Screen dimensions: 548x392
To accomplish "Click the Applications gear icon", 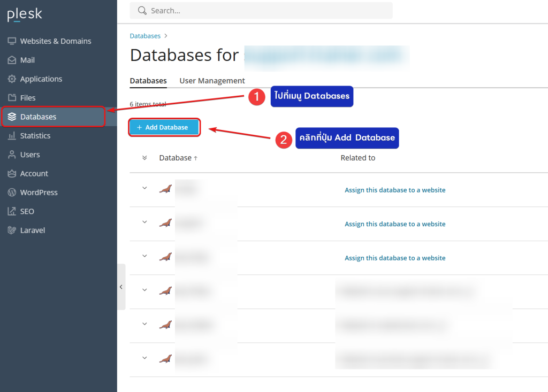I will point(12,79).
